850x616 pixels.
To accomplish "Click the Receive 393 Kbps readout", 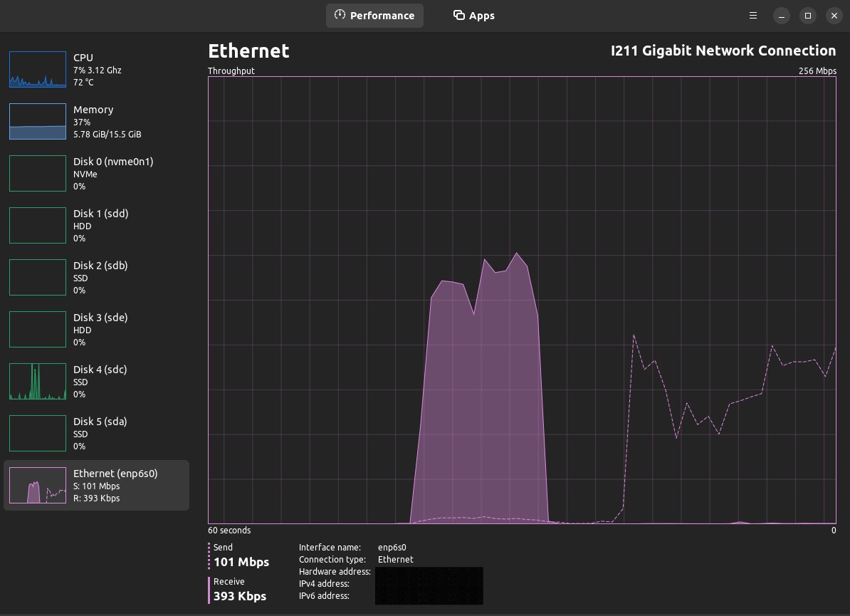I will [x=240, y=596].
